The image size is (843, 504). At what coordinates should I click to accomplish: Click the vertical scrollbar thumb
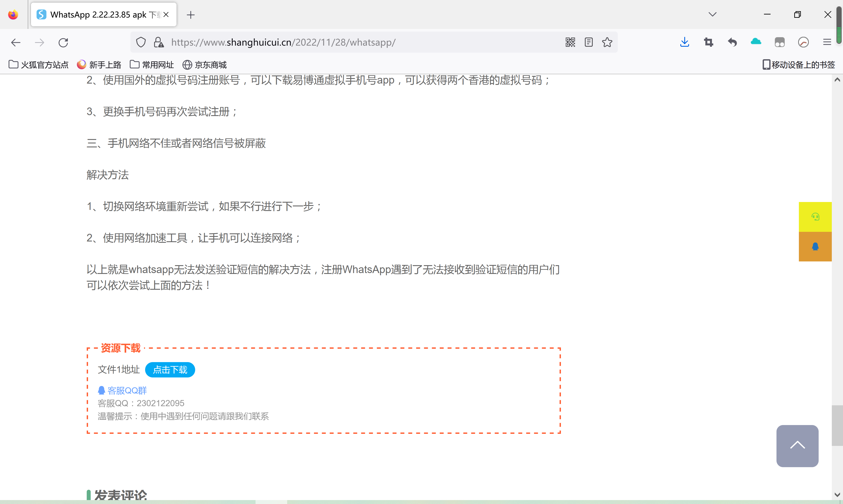click(x=837, y=425)
